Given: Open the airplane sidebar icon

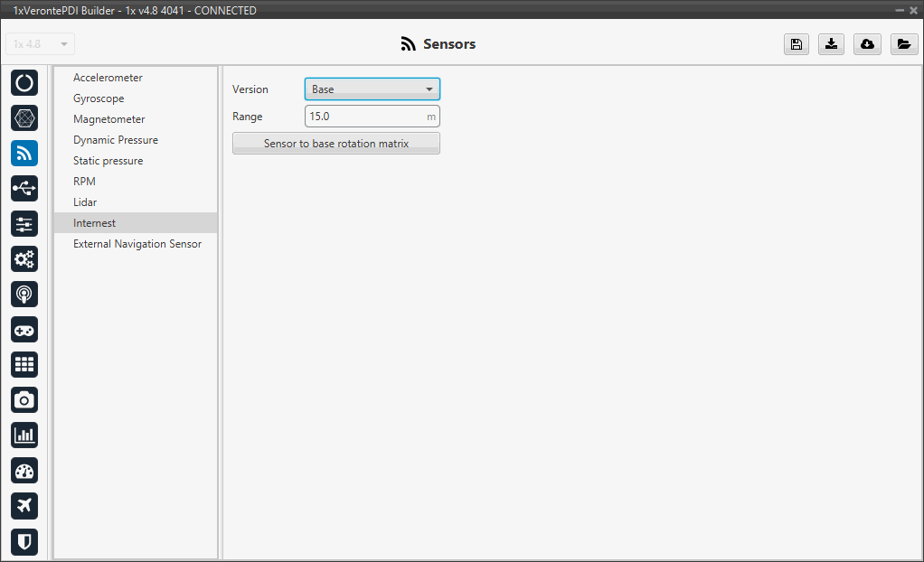Looking at the screenshot, I should pos(24,505).
